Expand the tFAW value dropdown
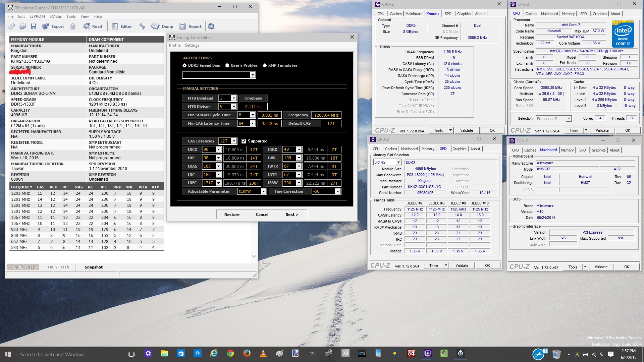This screenshot has width=644, height=362. (x=299, y=183)
